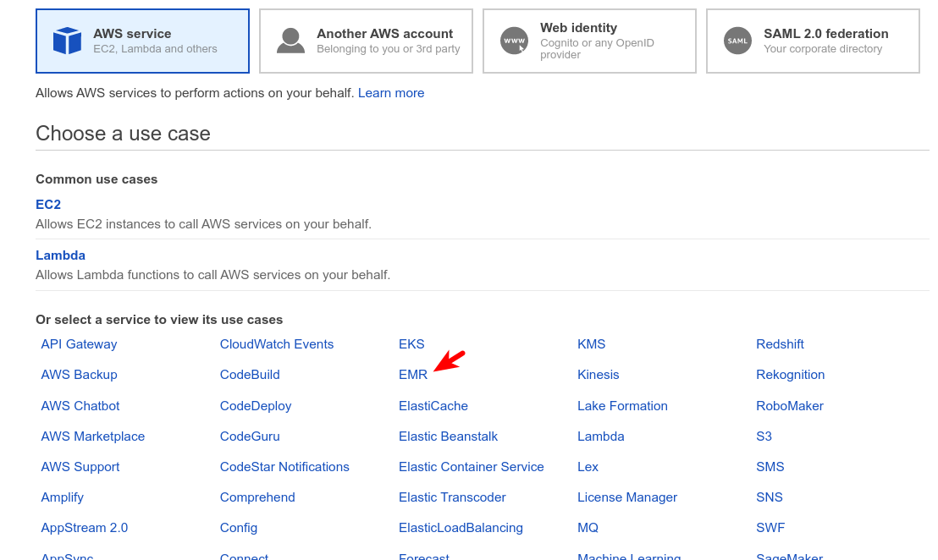
Task: Select ElasticLoadBalancing service
Action: point(461,528)
